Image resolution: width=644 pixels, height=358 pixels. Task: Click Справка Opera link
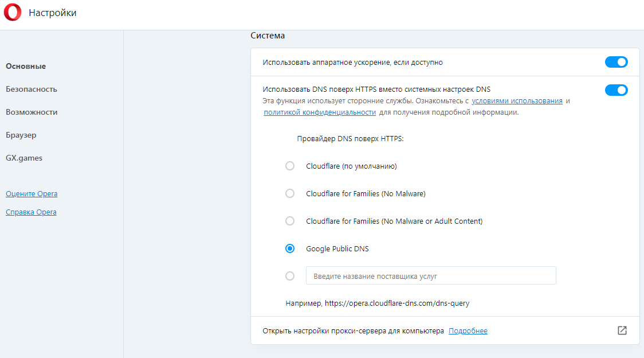pyautogui.click(x=31, y=212)
